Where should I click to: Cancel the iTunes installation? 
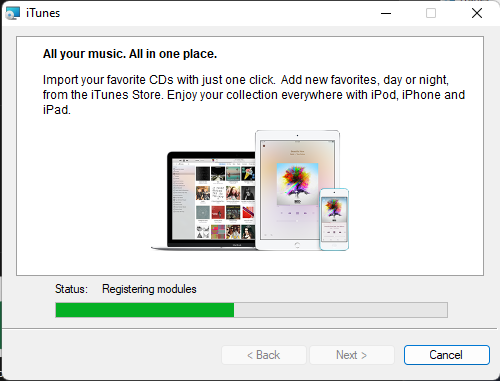tap(447, 355)
